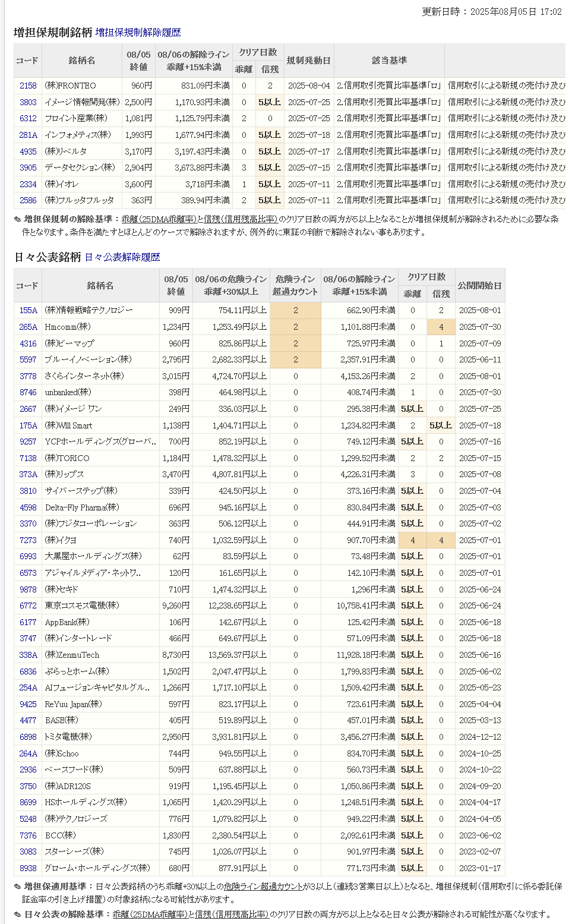Open code 3905 データセクション link

coord(28,168)
